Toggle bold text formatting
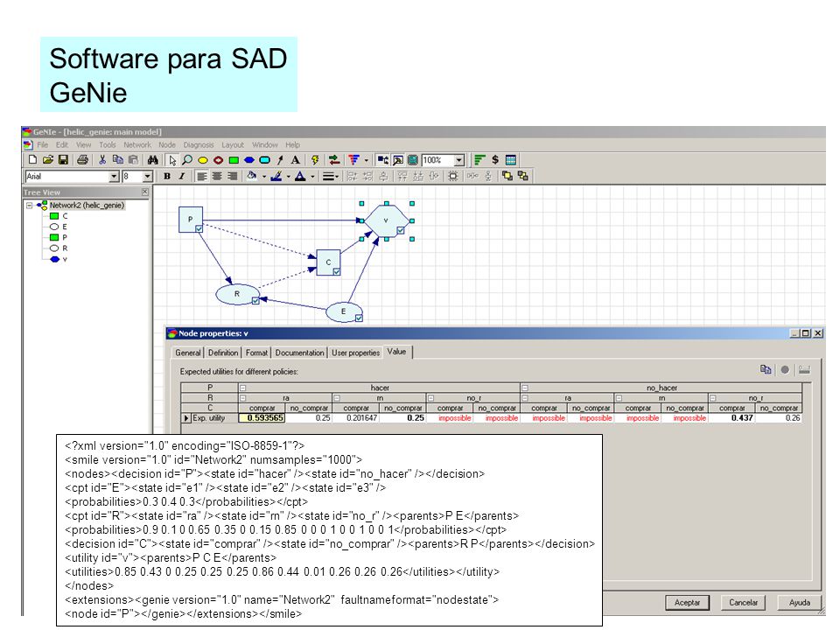 pos(167,176)
